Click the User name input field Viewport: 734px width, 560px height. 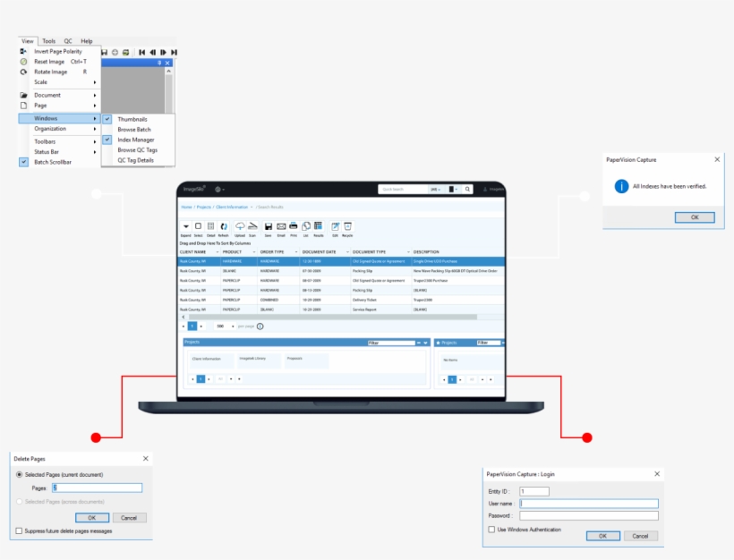(589, 504)
